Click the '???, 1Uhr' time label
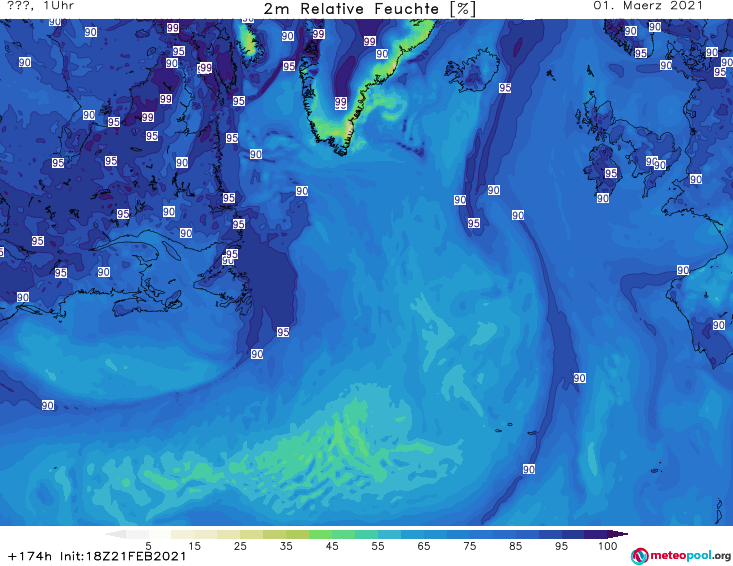The height and width of the screenshot is (566, 733). tap(41, 6)
